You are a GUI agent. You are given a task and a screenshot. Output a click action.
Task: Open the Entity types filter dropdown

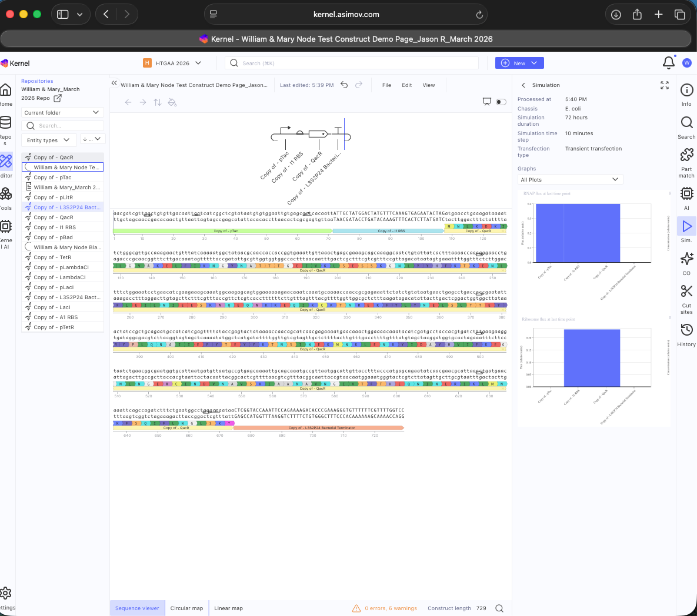(x=49, y=140)
